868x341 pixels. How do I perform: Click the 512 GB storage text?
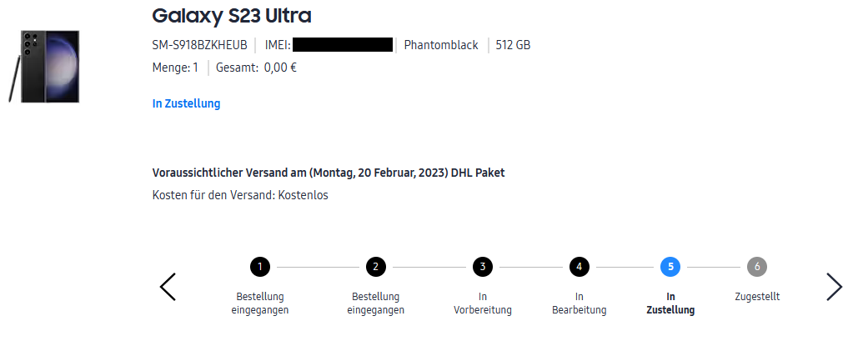click(513, 45)
